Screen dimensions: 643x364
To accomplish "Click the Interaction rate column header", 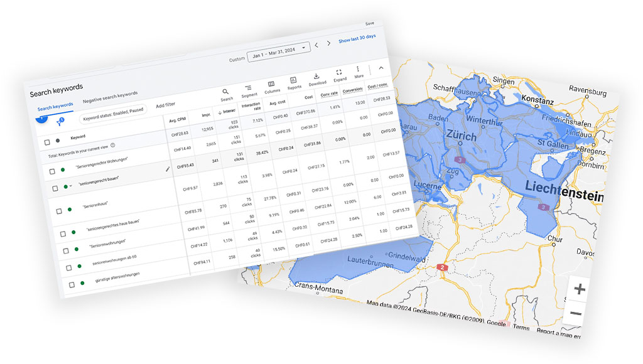I will point(251,107).
